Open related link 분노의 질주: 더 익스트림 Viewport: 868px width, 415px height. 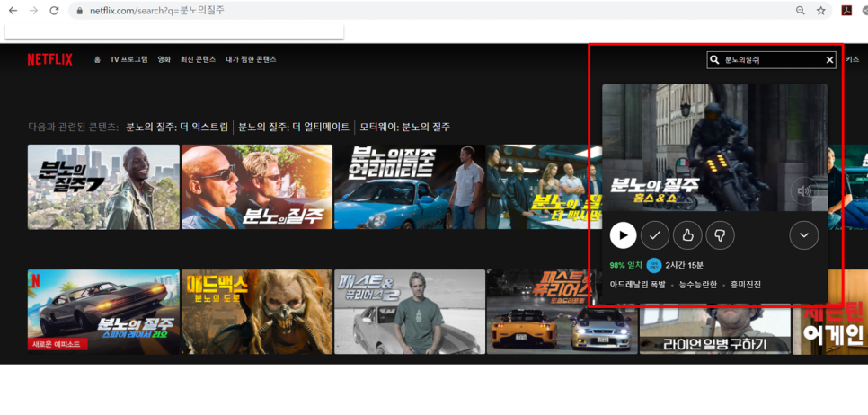tap(177, 127)
